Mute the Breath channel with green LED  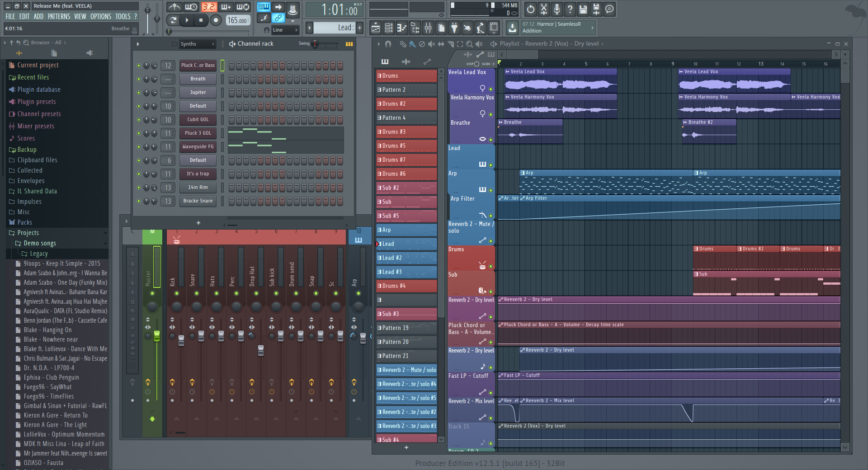[x=139, y=79]
